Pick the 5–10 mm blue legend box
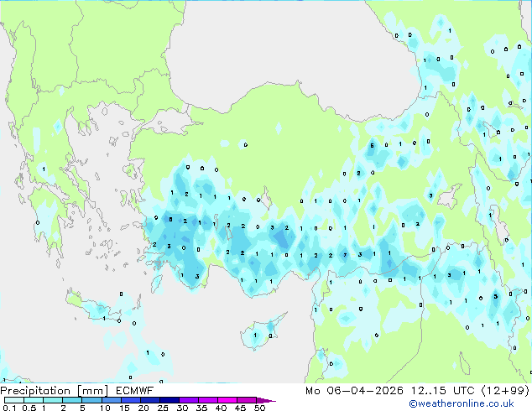The width and height of the screenshot is (532, 411). coord(91,400)
